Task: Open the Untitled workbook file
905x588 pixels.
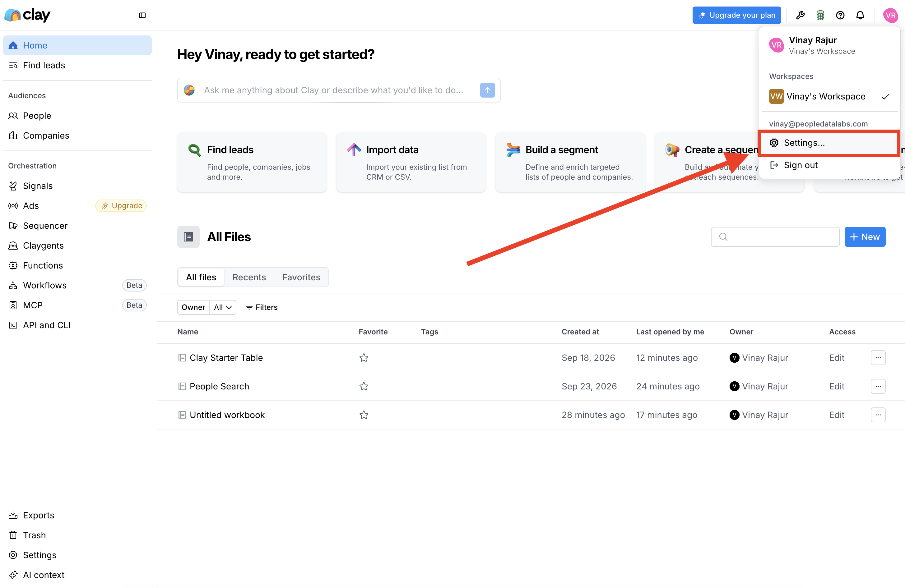Action: pyautogui.click(x=227, y=415)
